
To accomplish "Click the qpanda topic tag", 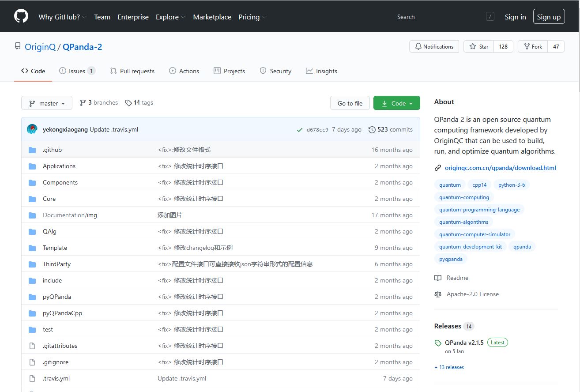I will 522,247.
